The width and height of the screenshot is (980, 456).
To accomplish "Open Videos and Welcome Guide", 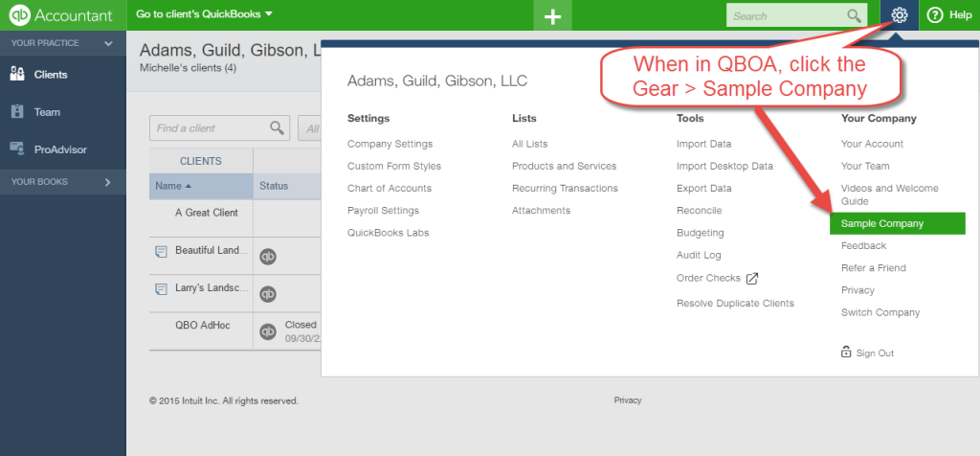I will click(890, 194).
